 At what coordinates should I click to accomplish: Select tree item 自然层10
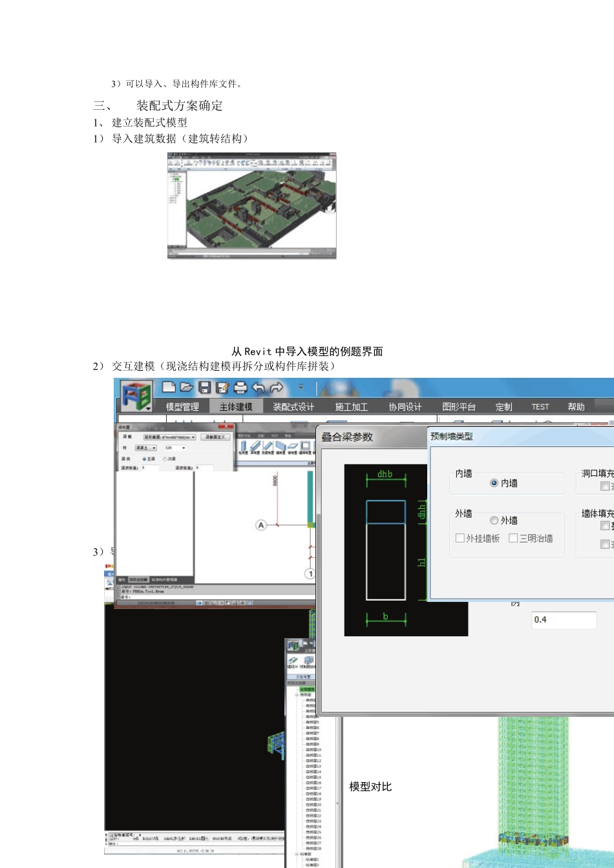[x=313, y=750]
